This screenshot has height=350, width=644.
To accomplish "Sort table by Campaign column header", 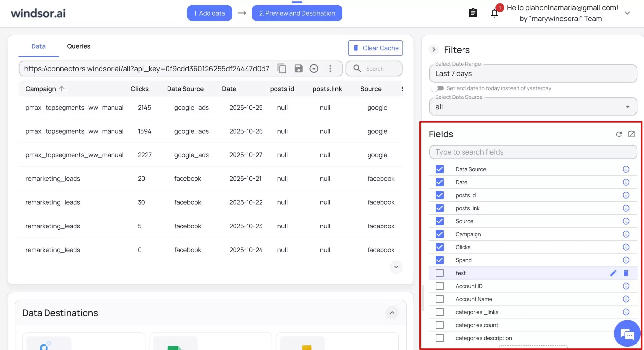I will click(x=41, y=89).
